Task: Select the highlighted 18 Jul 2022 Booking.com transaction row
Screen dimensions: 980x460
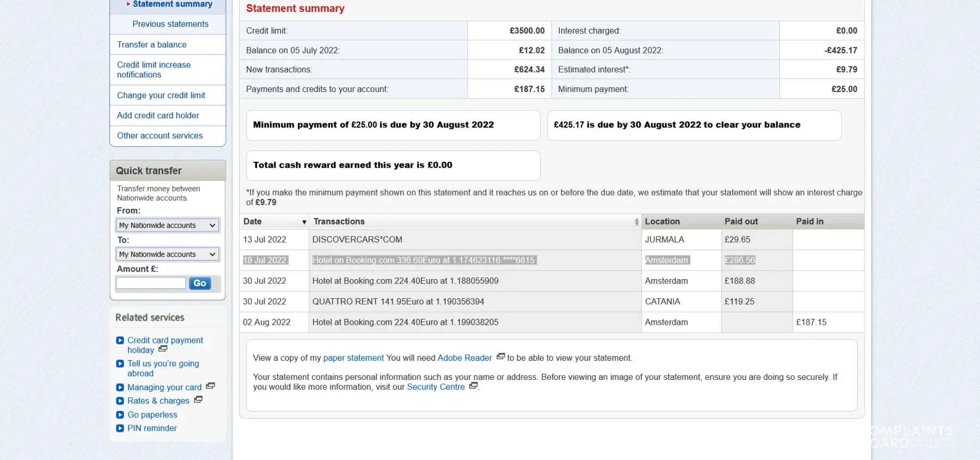Action: click(424, 261)
